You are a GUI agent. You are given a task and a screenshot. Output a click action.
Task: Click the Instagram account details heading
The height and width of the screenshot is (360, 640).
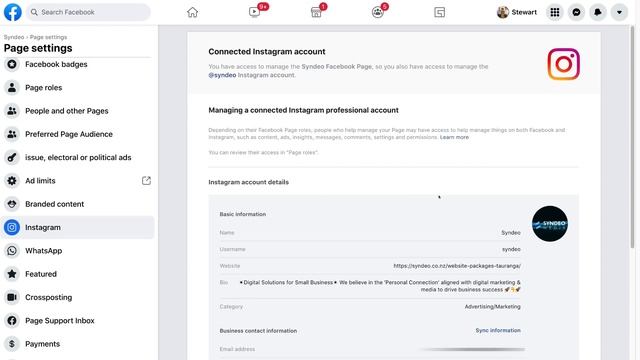point(249,182)
